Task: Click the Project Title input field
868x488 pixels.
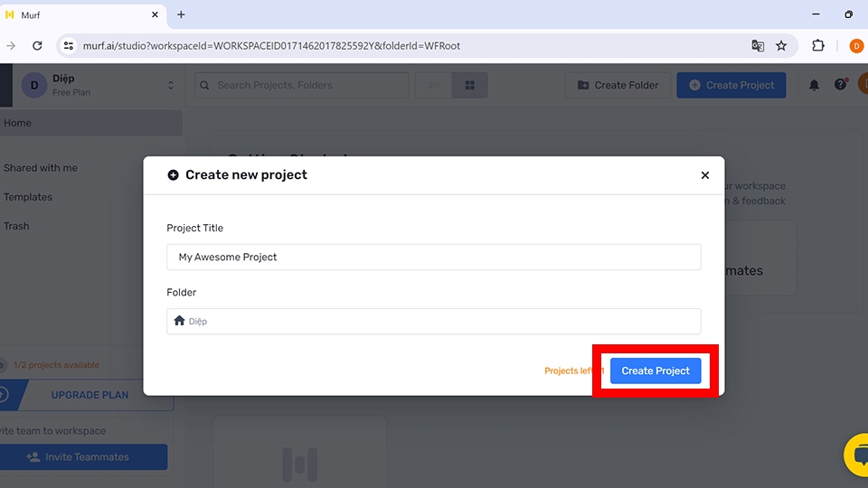Action: [x=433, y=257]
